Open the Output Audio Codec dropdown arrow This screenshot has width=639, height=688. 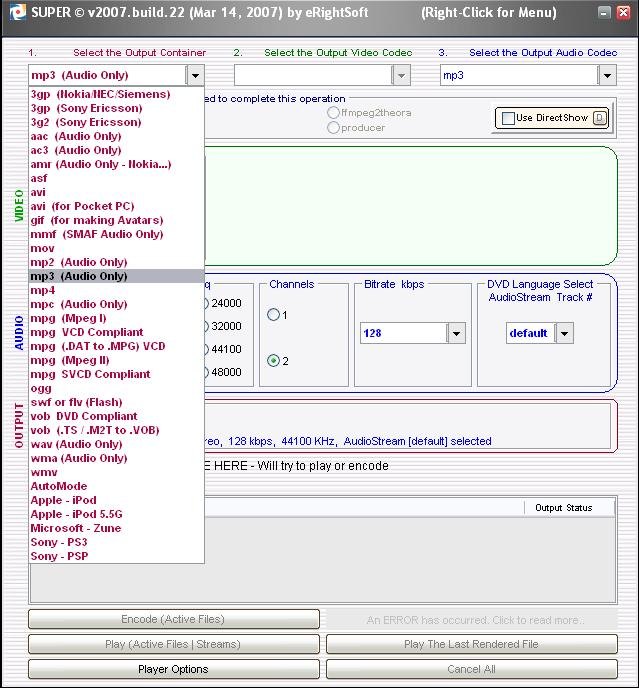tap(607, 75)
